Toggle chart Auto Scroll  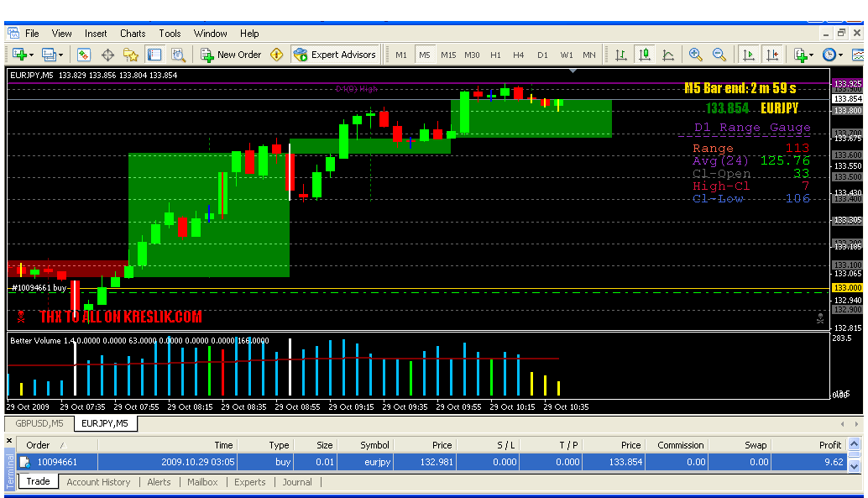(x=748, y=55)
